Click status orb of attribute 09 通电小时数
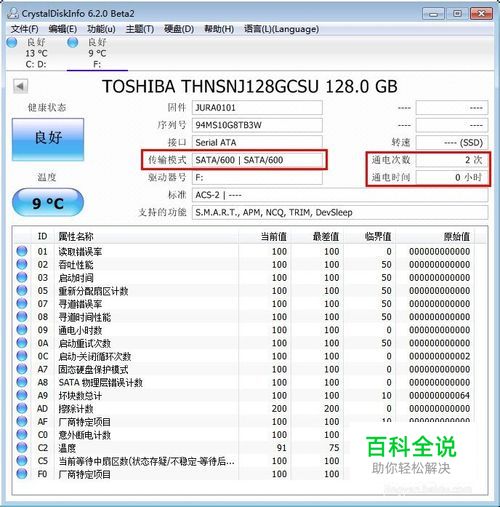Viewport: 500px width, 507px height. tap(22, 329)
